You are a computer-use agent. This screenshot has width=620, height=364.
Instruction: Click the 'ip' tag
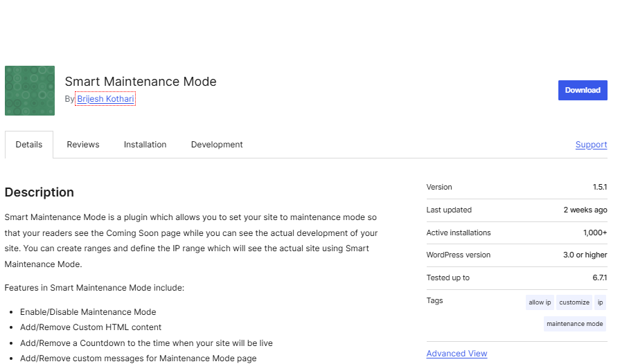pyautogui.click(x=600, y=302)
